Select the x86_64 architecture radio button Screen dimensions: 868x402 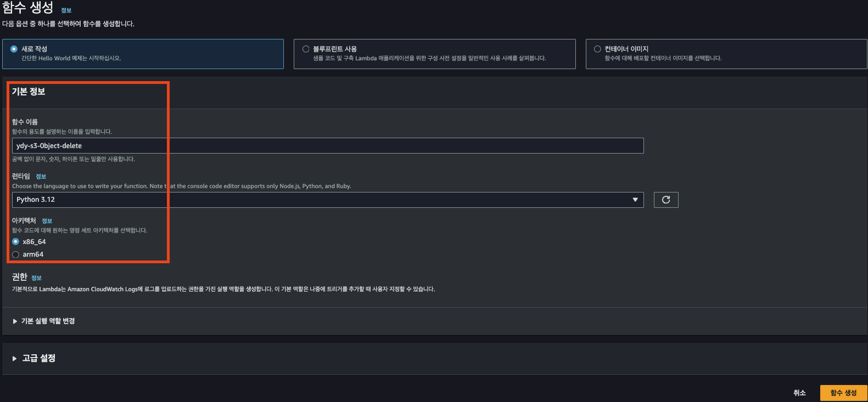point(15,242)
